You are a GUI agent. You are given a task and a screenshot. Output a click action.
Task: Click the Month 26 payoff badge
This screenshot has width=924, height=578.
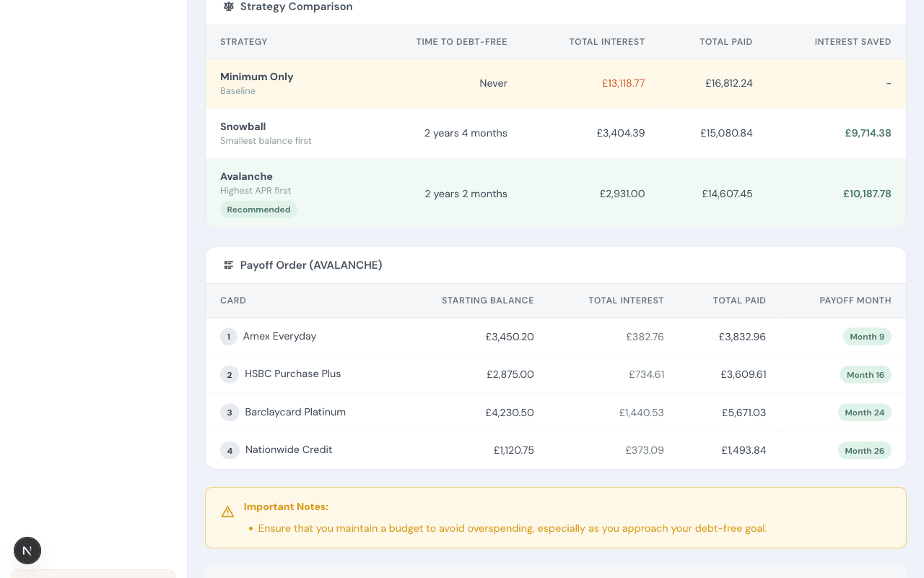(x=864, y=451)
